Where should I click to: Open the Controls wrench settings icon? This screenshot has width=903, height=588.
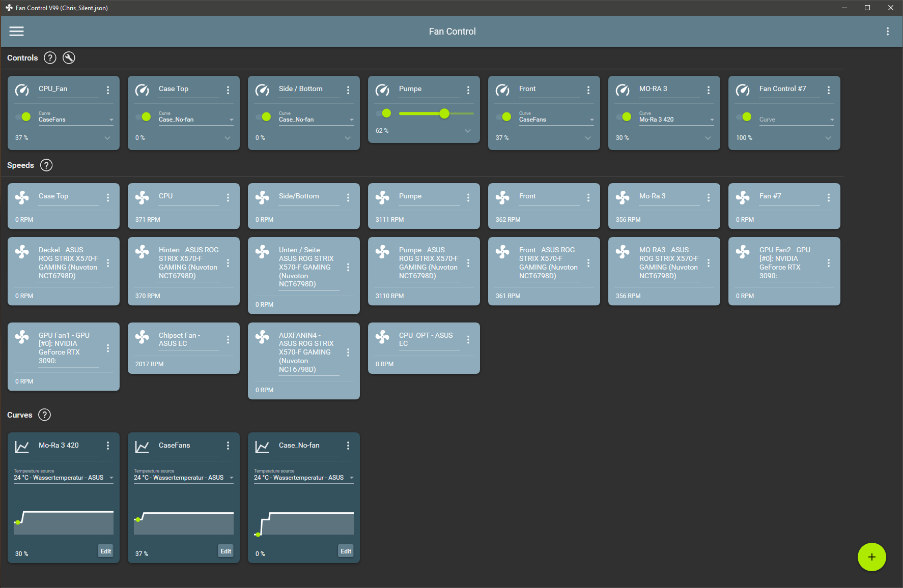click(69, 58)
